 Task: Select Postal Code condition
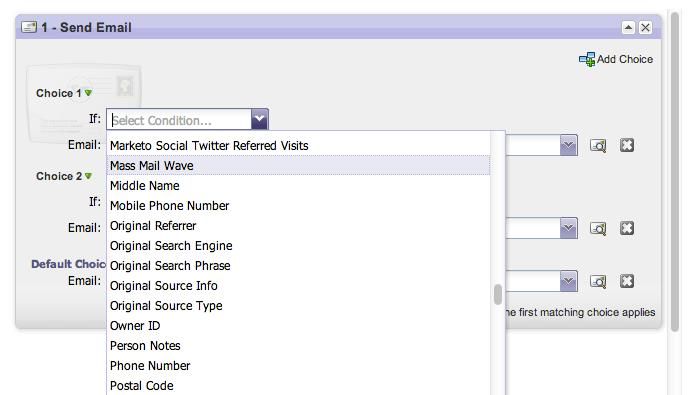(x=298, y=386)
